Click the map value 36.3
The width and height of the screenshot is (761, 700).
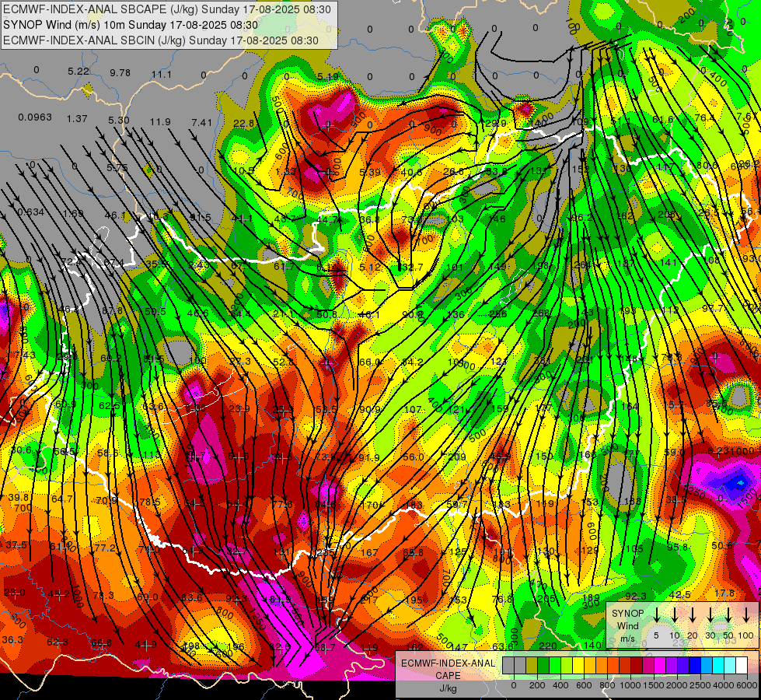pos(12,640)
